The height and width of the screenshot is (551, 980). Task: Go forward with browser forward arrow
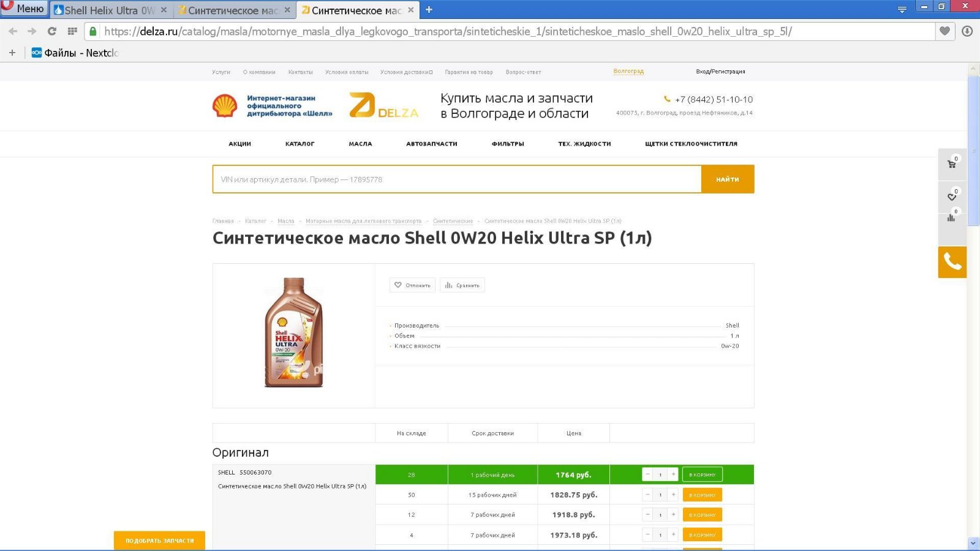coord(32,31)
